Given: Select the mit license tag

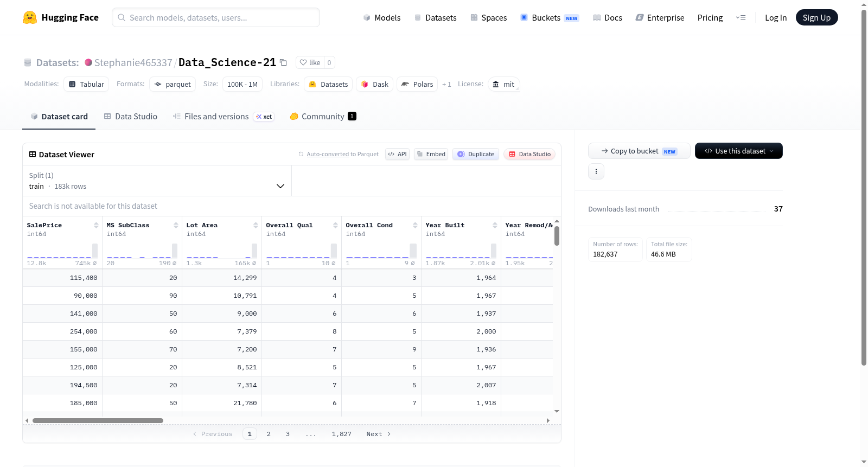Looking at the screenshot, I should [503, 84].
